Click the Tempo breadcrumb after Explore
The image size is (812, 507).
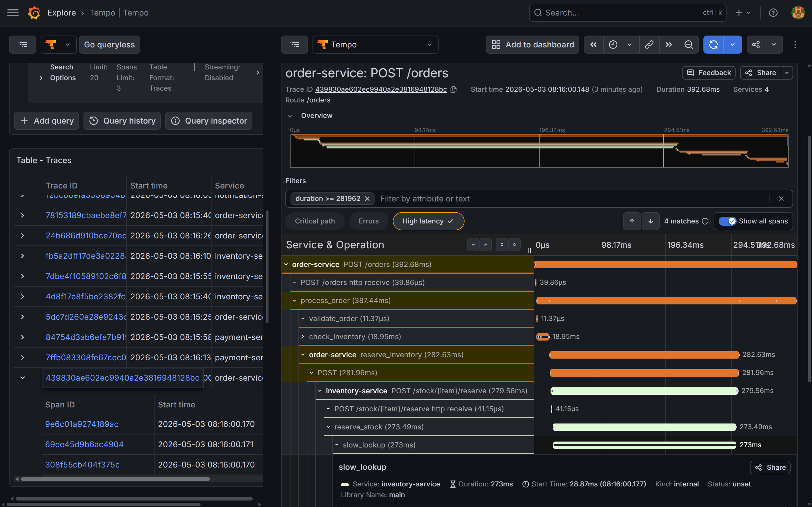119,13
